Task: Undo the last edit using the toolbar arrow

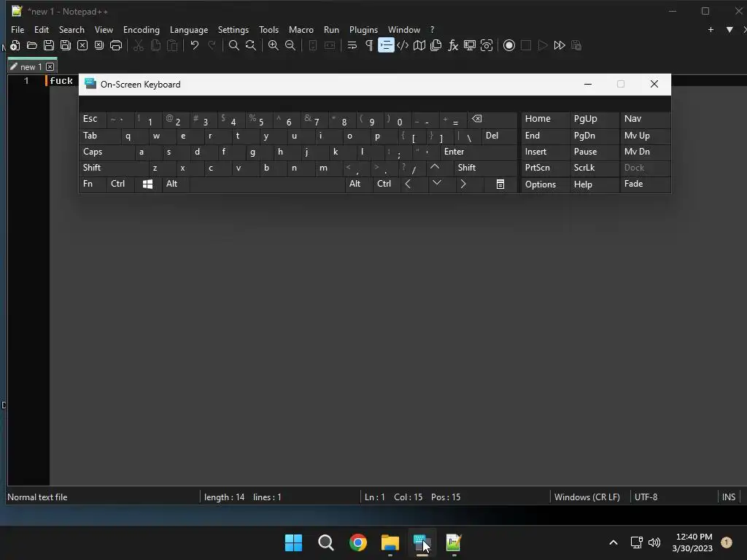Action: pos(194,45)
